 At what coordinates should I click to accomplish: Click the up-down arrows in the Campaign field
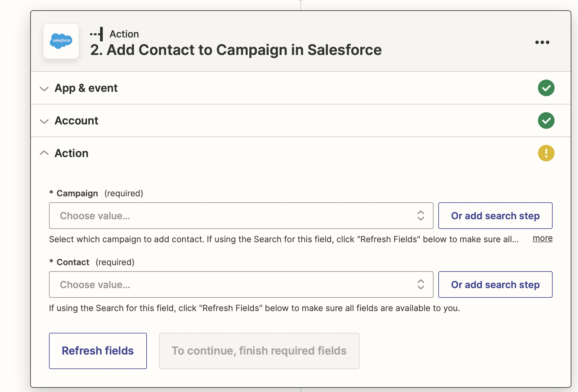click(x=421, y=216)
